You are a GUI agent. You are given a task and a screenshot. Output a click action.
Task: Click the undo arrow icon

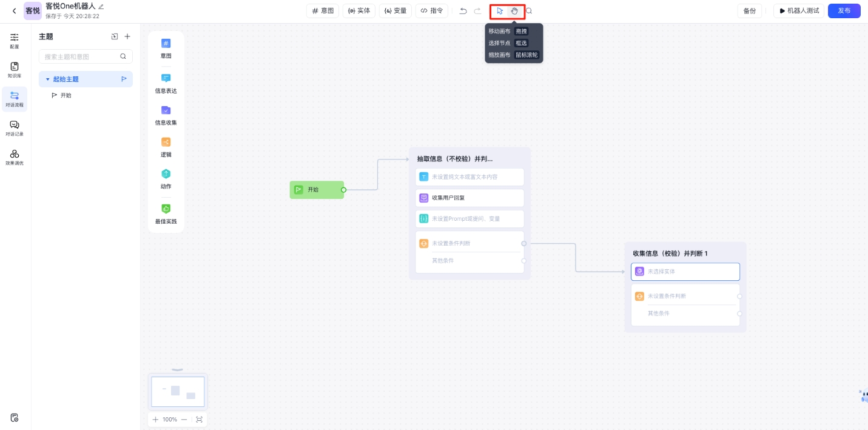coord(463,11)
